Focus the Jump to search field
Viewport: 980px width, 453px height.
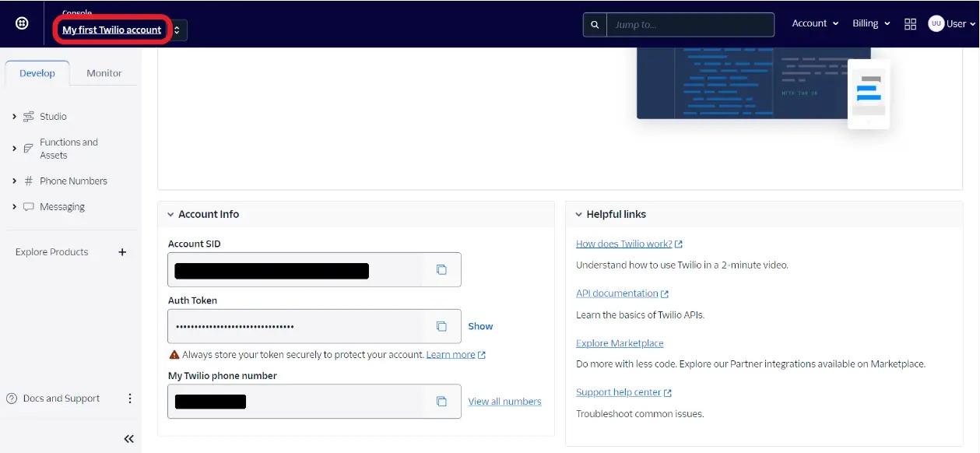point(690,25)
